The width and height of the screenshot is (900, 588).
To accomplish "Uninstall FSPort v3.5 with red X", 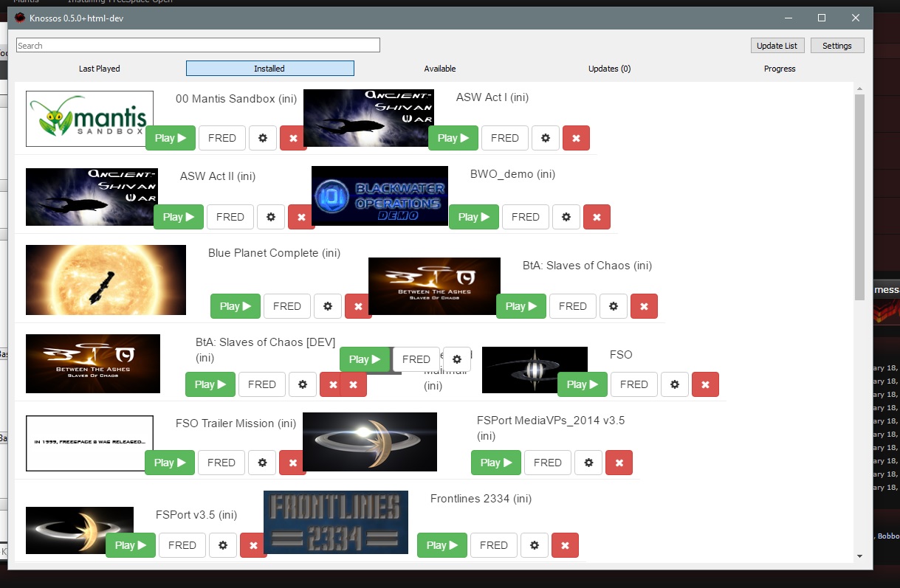I will coord(253,545).
